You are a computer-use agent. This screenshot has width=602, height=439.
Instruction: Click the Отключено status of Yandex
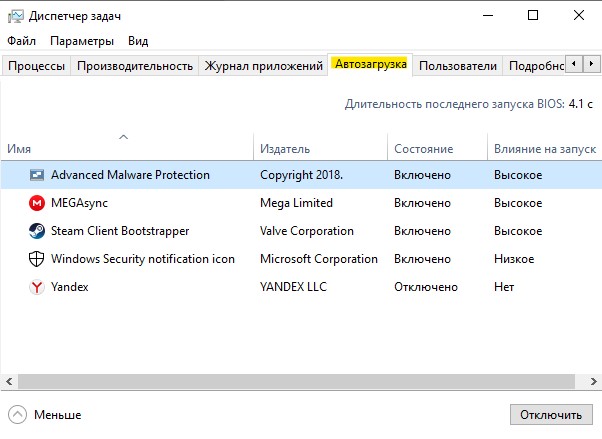426,287
